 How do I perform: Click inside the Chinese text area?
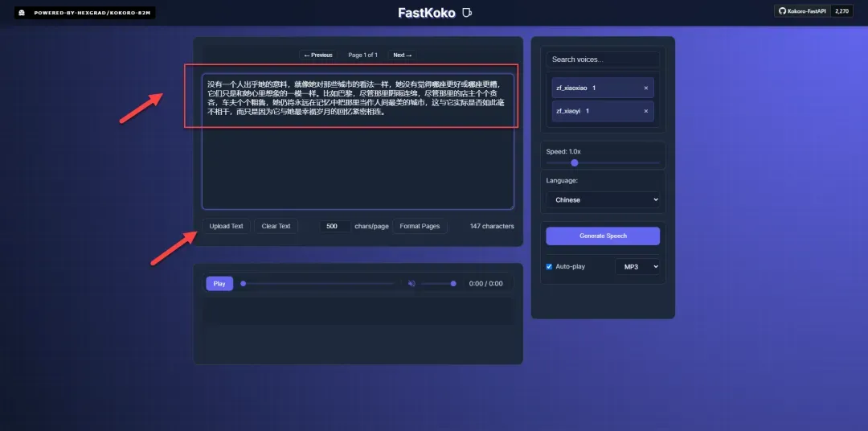point(358,142)
